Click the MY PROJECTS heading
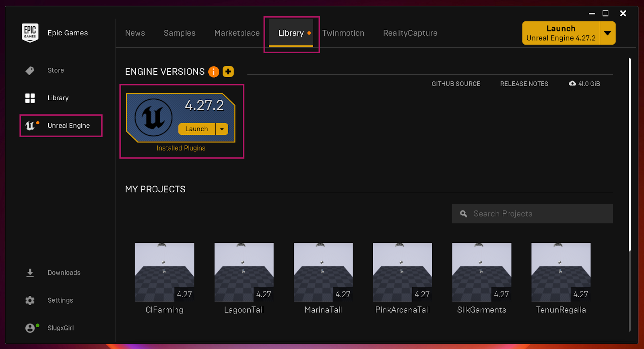 click(x=155, y=189)
